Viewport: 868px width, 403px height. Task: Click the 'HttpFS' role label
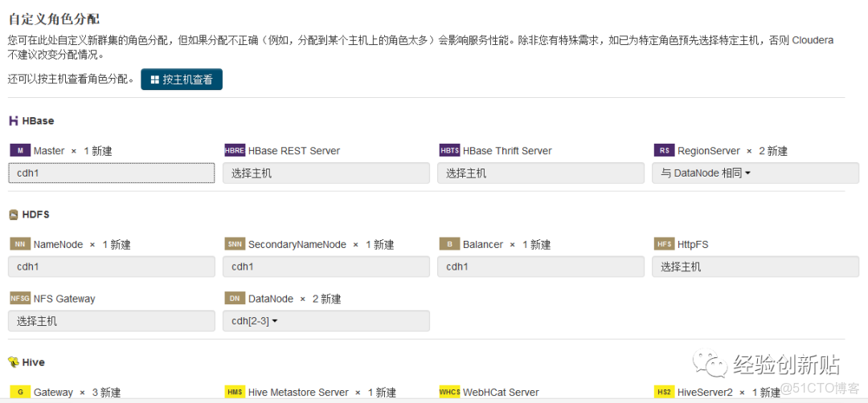tap(693, 244)
